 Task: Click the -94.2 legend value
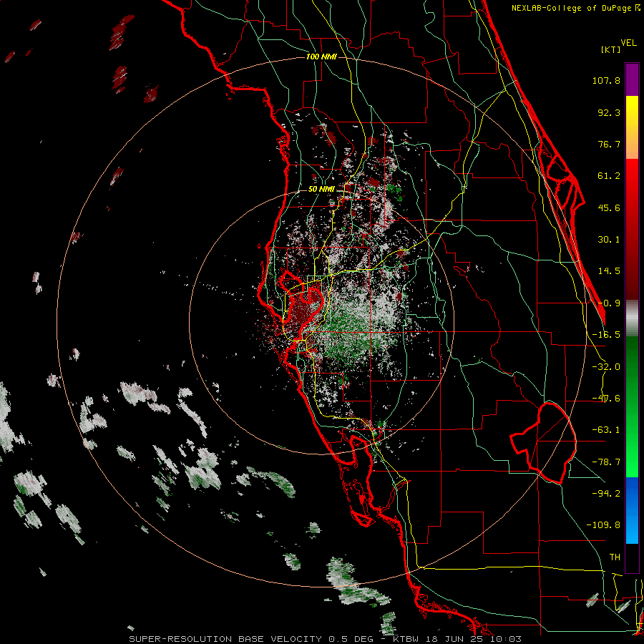tap(606, 493)
